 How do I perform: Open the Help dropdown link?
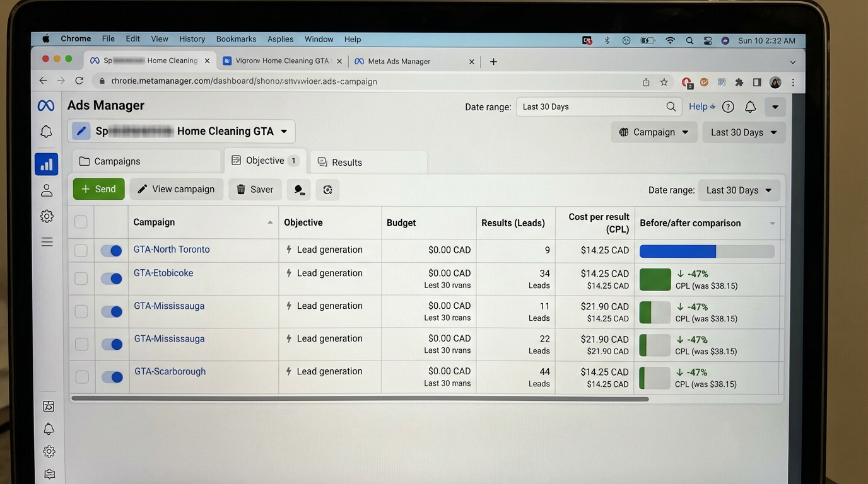click(x=701, y=107)
